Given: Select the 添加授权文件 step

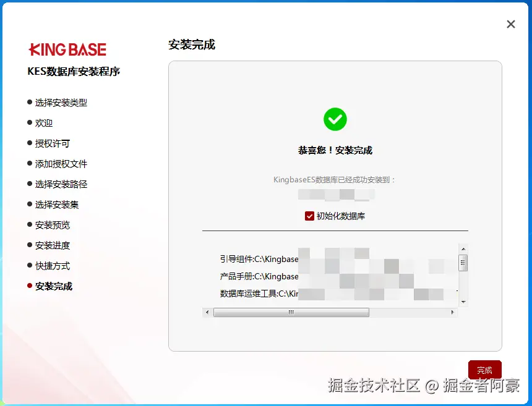Looking at the screenshot, I should (58, 164).
